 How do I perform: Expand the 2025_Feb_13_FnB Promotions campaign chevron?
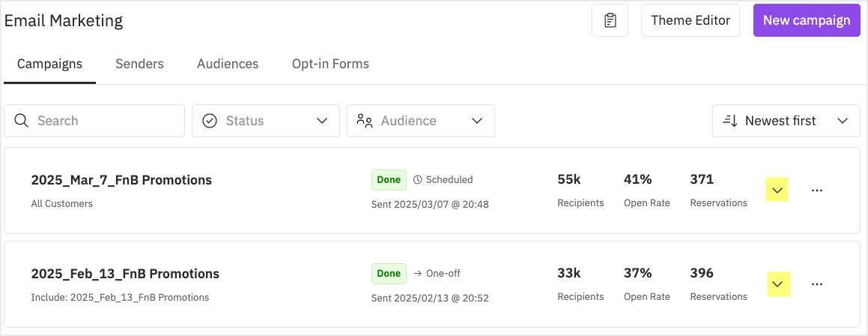point(778,284)
